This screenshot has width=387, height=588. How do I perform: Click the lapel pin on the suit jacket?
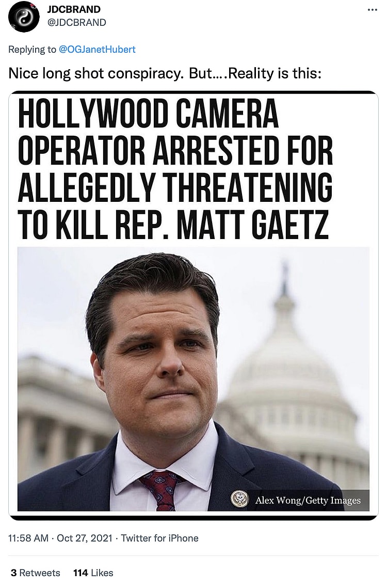pos(239,499)
